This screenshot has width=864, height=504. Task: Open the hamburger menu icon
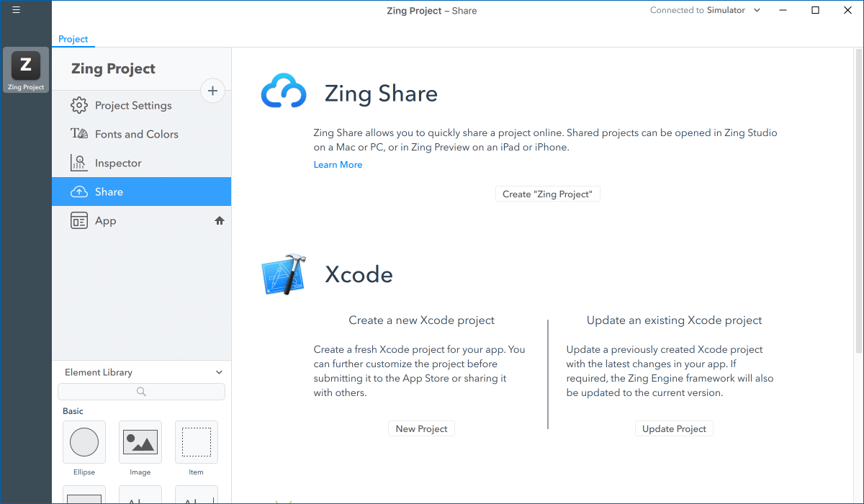click(16, 10)
